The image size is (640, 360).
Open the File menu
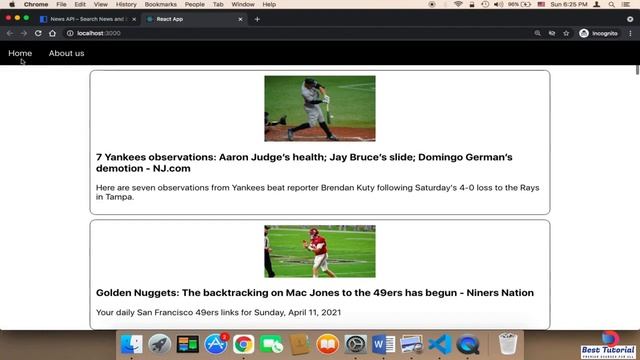point(61,4)
